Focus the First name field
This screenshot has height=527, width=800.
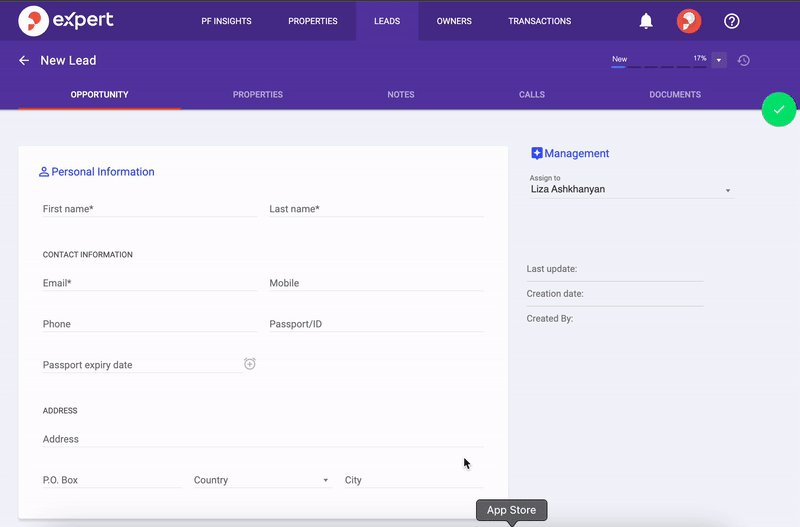[x=149, y=209]
